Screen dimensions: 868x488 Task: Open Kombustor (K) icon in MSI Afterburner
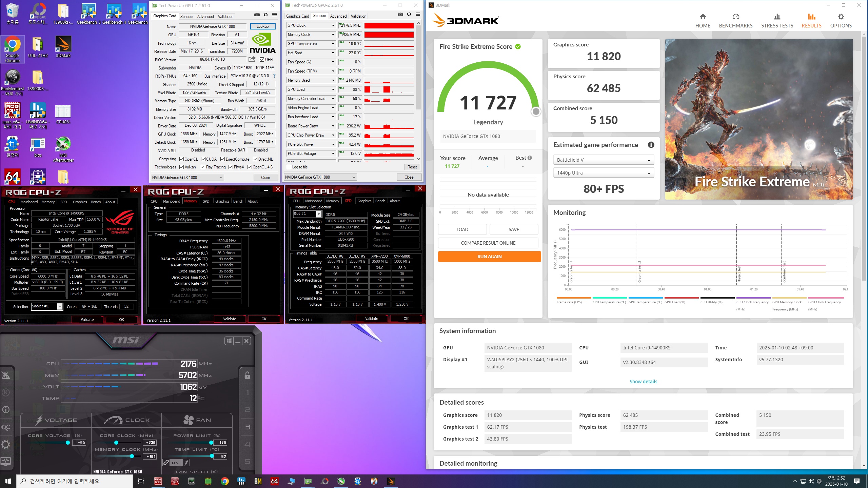[6, 392]
